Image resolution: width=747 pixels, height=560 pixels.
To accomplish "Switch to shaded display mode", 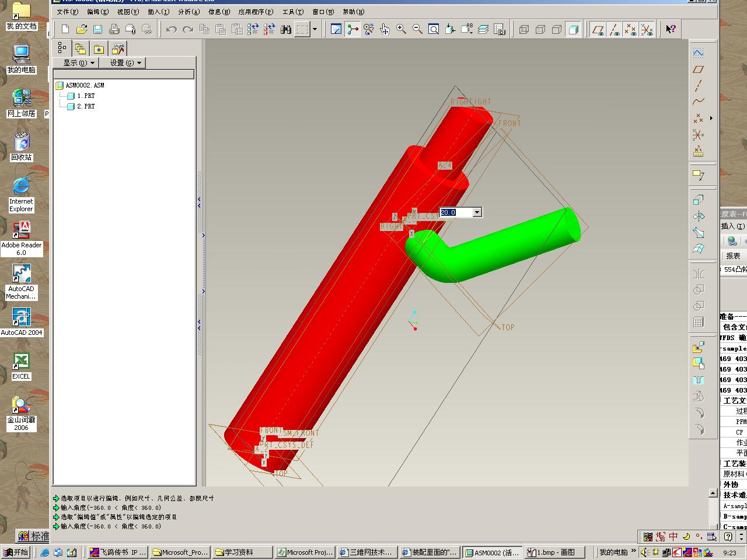I will click(573, 29).
